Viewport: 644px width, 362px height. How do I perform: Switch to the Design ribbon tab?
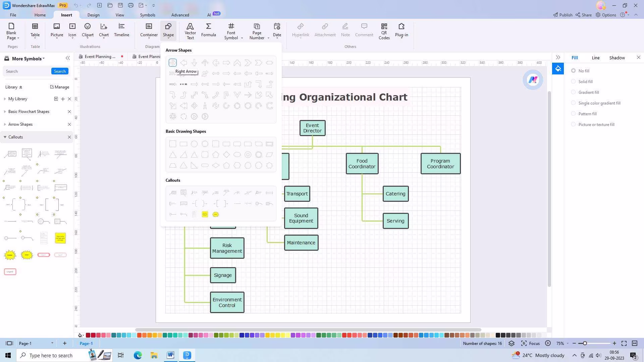[93, 15]
